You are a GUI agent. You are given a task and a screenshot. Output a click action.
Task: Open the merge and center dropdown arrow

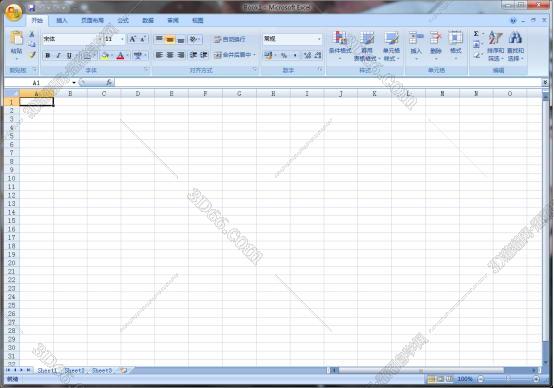[x=254, y=55]
